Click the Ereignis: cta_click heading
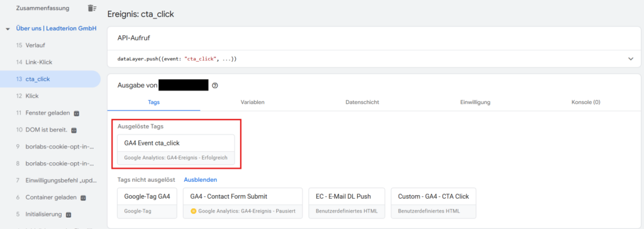The image size is (644, 229). click(x=140, y=14)
